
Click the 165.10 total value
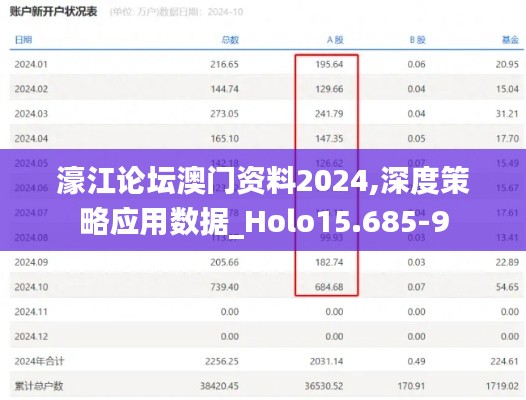click(224, 139)
